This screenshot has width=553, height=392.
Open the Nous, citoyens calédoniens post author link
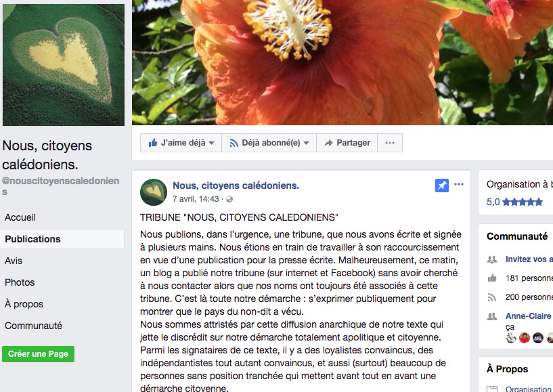[x=236, y=186]
